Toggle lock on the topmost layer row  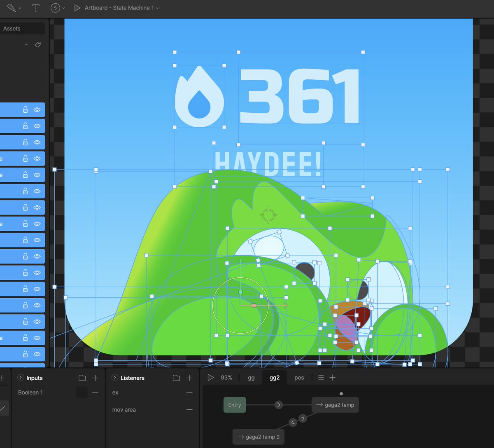(25, 110)
